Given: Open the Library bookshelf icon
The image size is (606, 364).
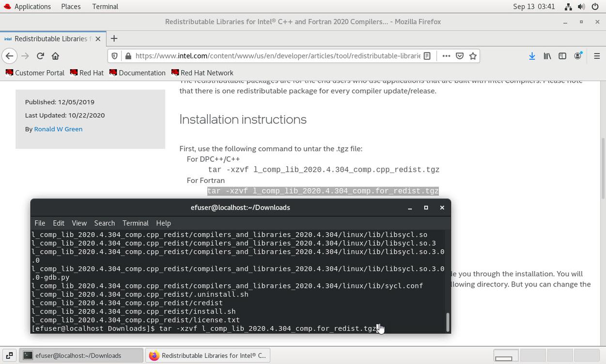Looking at the screenshot, I should pos(547,56).
